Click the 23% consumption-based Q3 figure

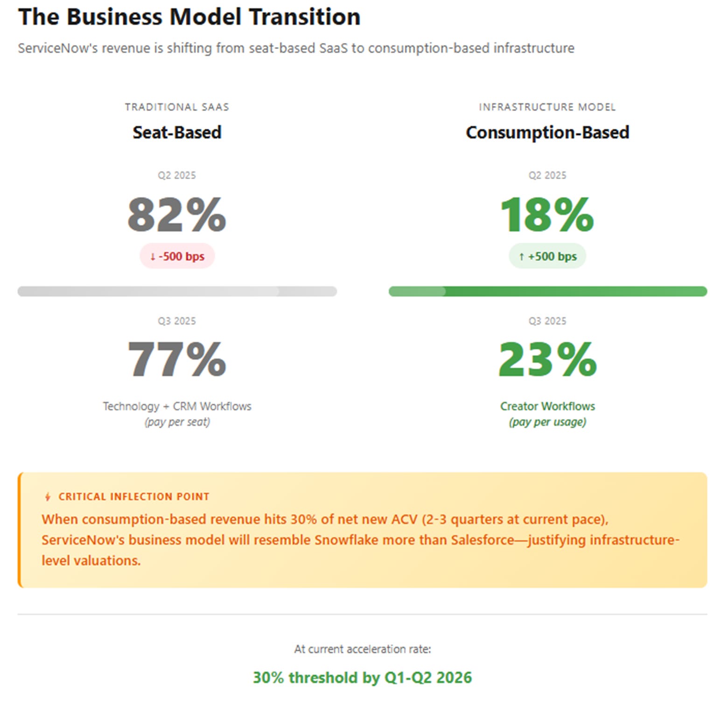[547, 359]
